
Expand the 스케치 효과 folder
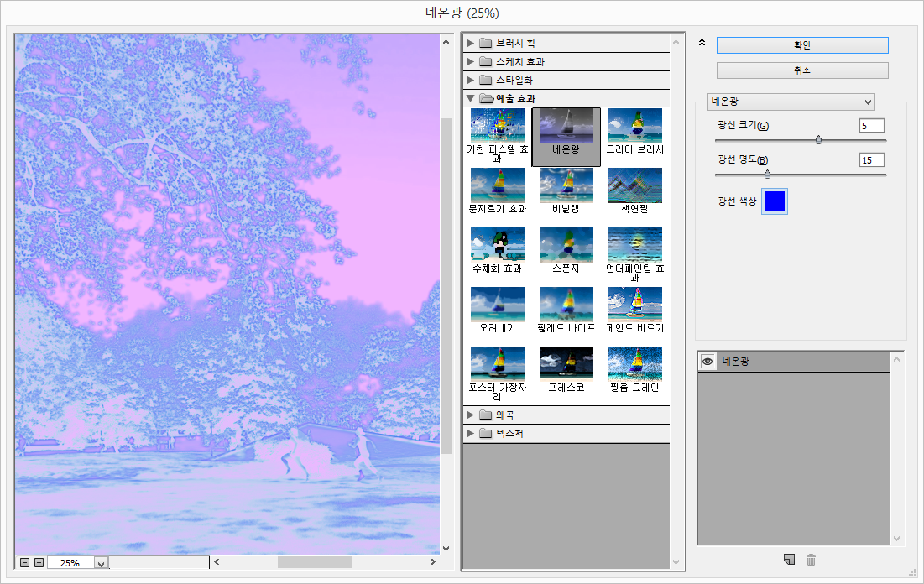coord(471,61)
